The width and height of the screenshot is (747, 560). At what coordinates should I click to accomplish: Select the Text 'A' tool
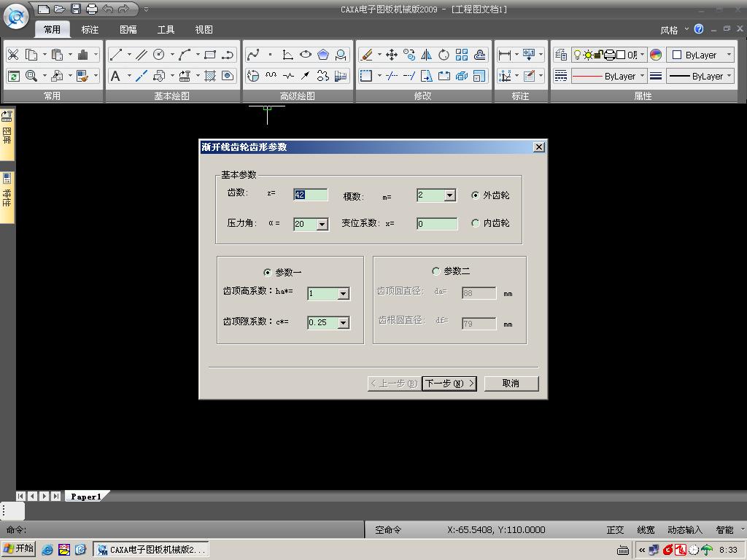115,76
